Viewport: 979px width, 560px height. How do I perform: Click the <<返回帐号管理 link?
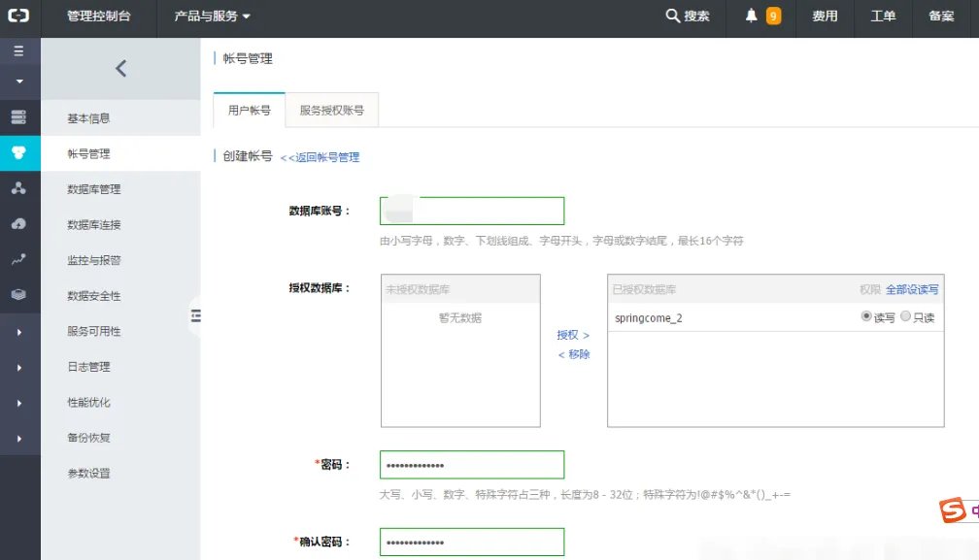(320, 157)
